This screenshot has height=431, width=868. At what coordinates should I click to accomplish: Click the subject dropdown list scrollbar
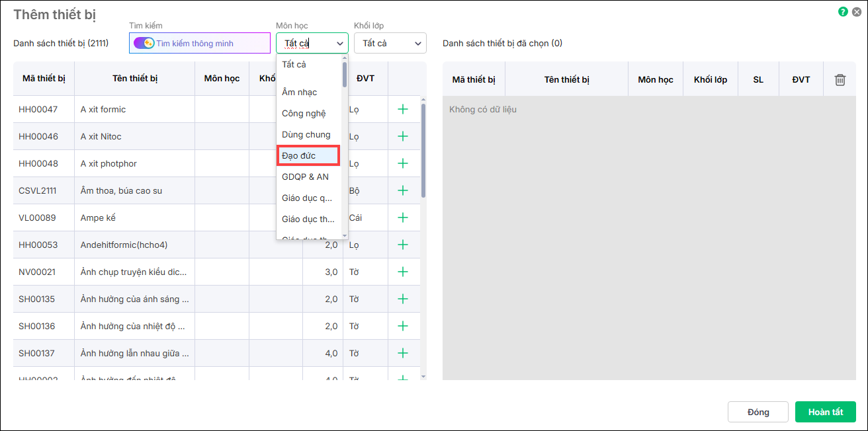[344, 75]
